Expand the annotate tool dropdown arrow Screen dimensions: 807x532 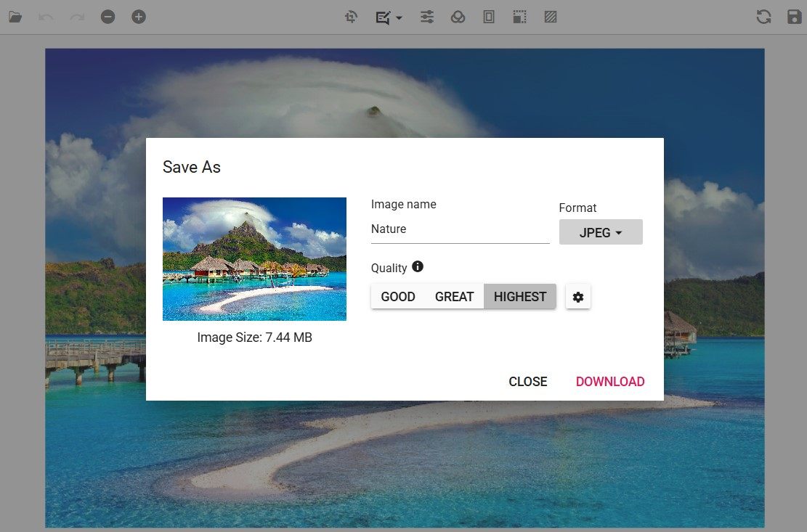[x=400, y=17]
